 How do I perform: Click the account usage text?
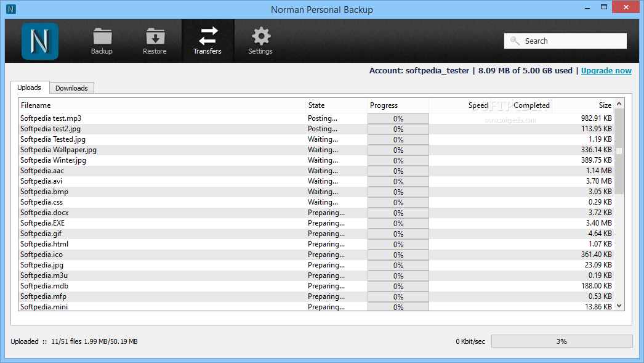pyautogui.click(x=470, y=71)
